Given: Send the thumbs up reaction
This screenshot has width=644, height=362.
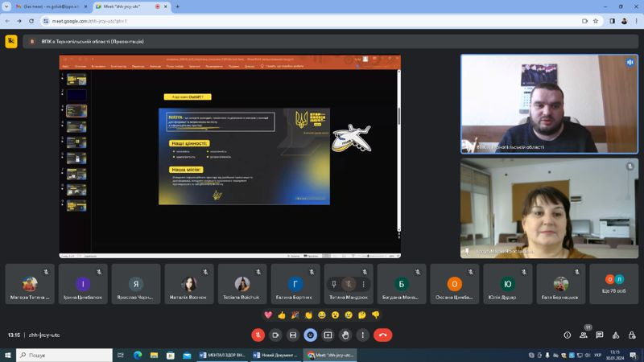Looking at the screenshot, I should point(282,315).
